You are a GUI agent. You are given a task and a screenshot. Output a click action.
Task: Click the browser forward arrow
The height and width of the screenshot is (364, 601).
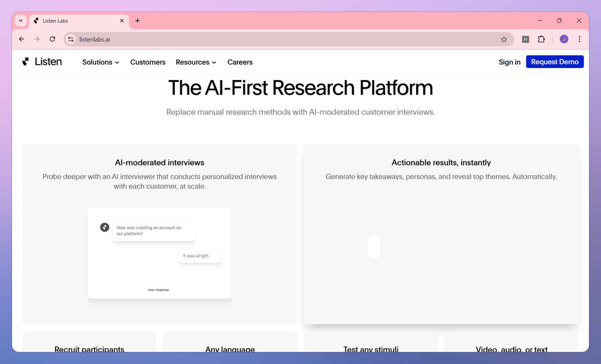click(x=37, y=39)
